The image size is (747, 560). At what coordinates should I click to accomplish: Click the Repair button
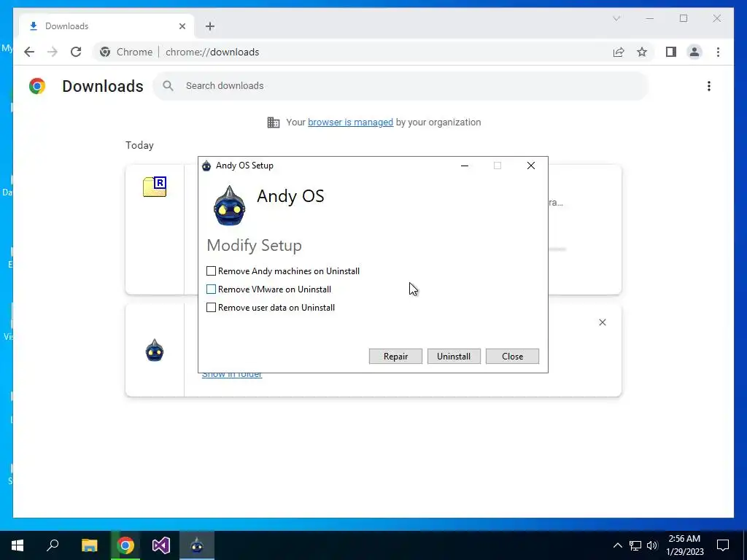point(395,356)
